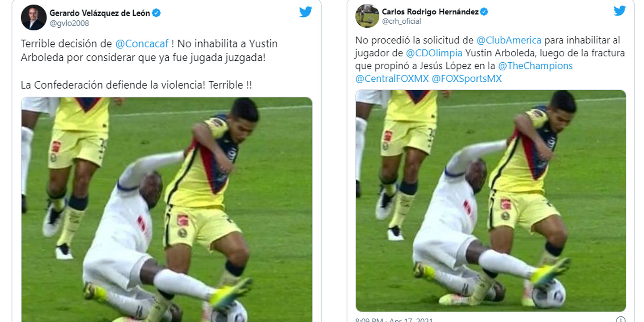This screenshot has height=322, width=644.
Task: Open the @TheChampions mention link
Action: (x=535, y=66)
